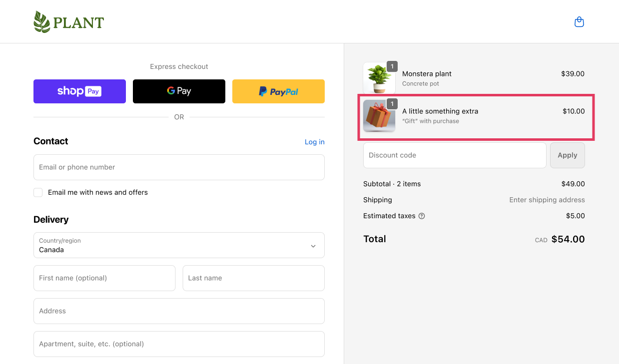Click the estimated taxes help icon
Screen dimensions: 619x364
(422, 216)
